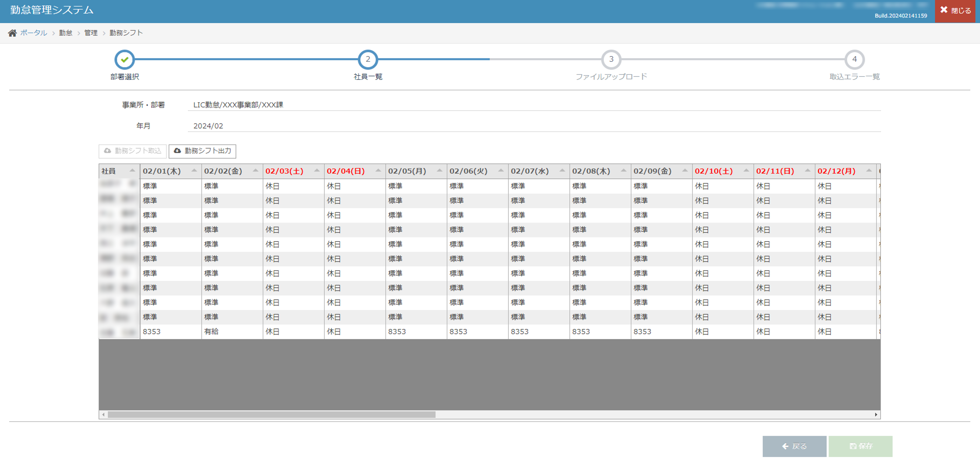Click the cloud icon on 勤務シフト出力

click(x=177, y=151)
